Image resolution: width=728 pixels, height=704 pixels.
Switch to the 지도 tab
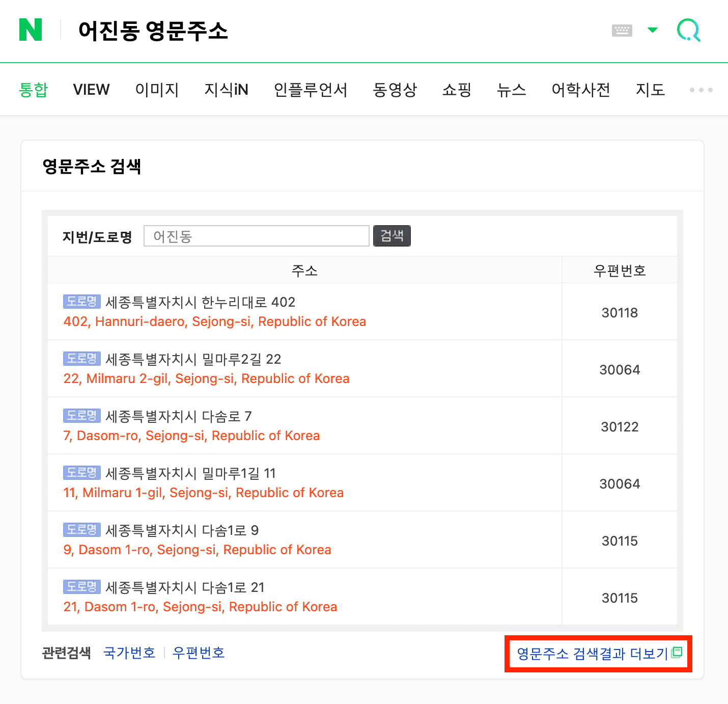651,90
